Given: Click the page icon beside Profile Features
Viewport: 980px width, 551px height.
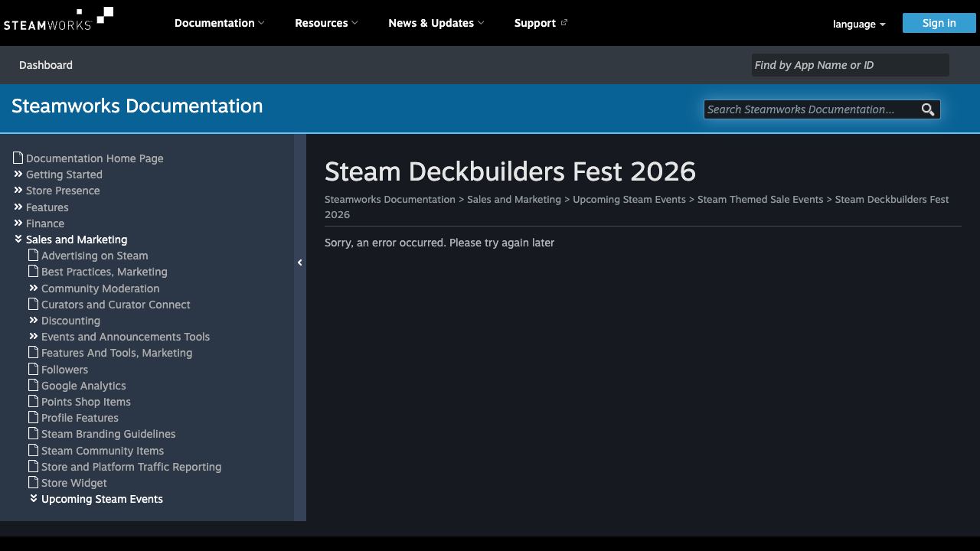Looking at the screenshot, I should tap(34, 417).
